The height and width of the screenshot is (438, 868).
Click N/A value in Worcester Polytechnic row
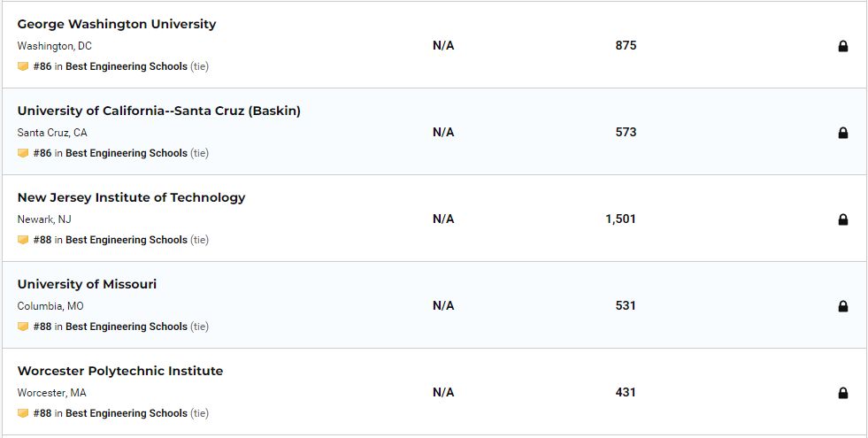(x=443, y=392)
